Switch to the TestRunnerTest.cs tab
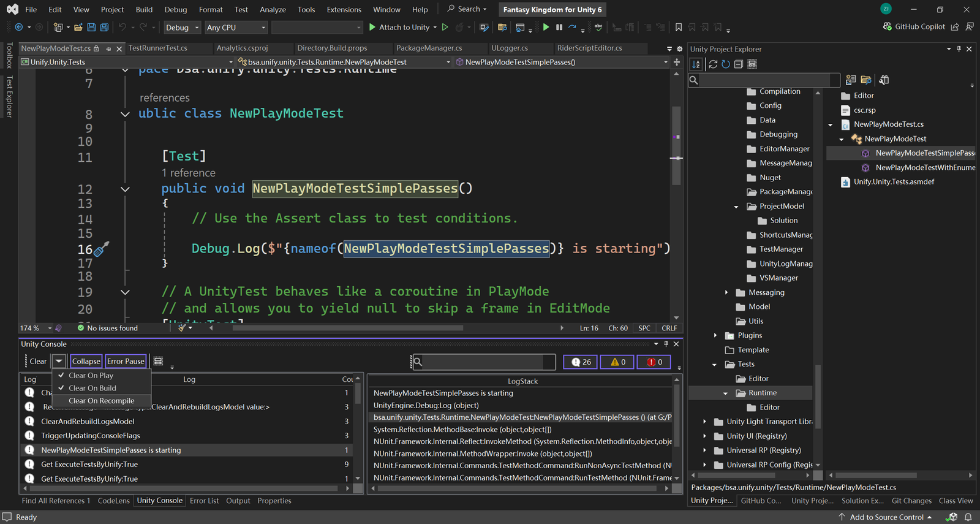The width and height of the screenshot is (980, 524). tap(158, 48)
